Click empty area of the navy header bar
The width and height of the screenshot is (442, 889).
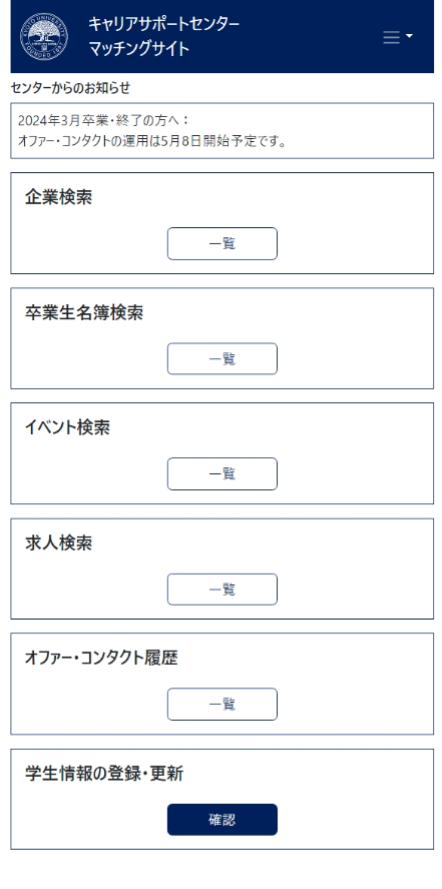[312, 36]
